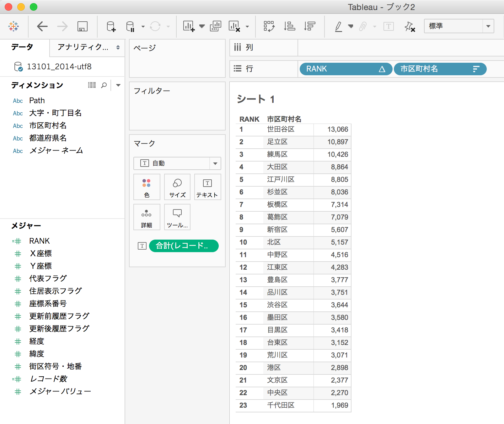Viewport: 504px width, 424px height.
Task: Click the swap rows and columns icon
Action: point(269,26)
